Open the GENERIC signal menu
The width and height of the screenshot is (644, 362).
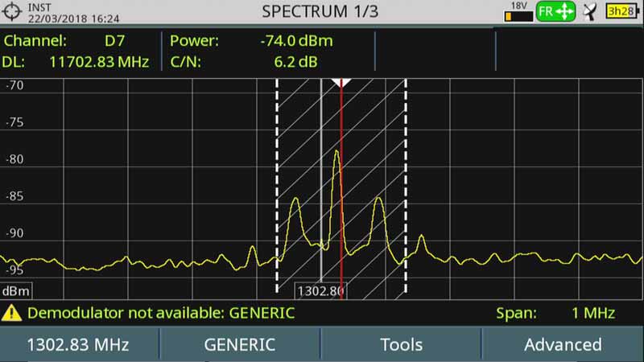point(240,345)
